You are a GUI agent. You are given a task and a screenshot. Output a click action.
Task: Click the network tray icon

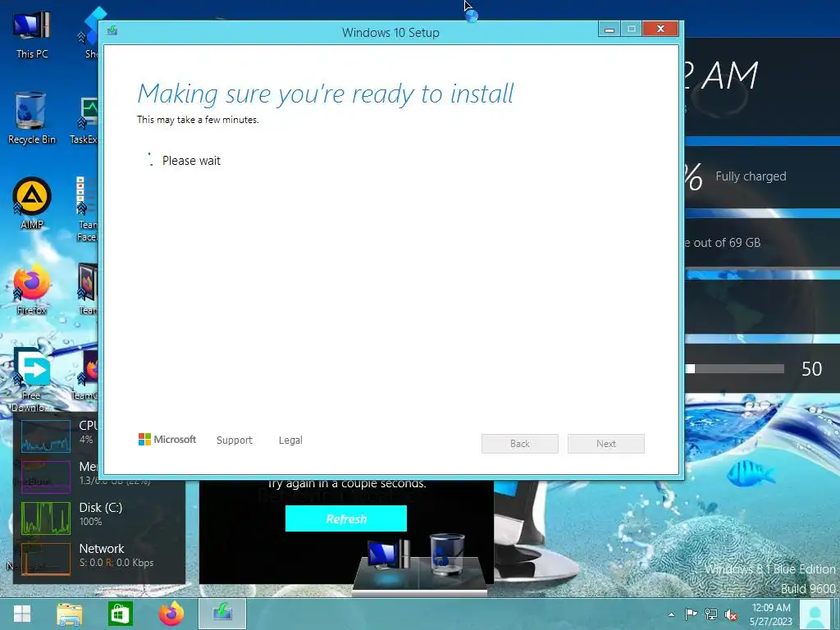coord(711,614)
